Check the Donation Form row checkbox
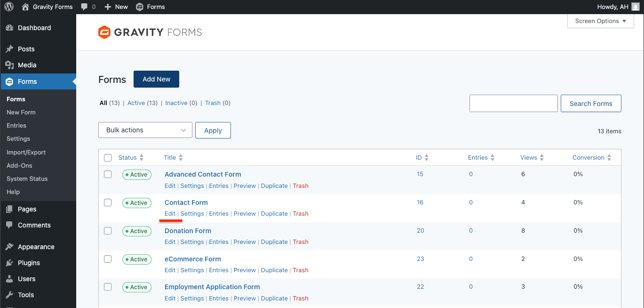 [x=108, y=231]
